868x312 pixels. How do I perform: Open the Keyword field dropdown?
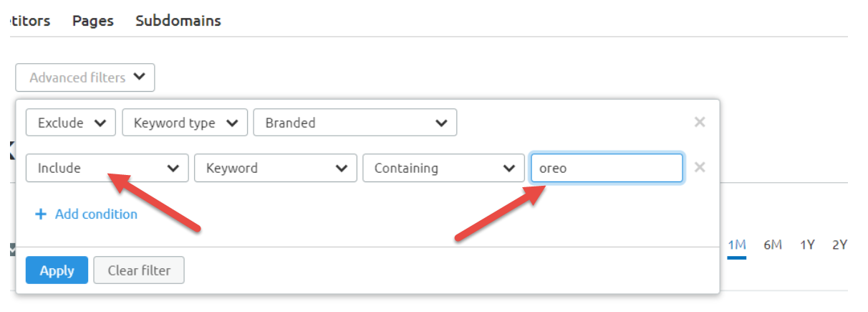click(276, 168)
